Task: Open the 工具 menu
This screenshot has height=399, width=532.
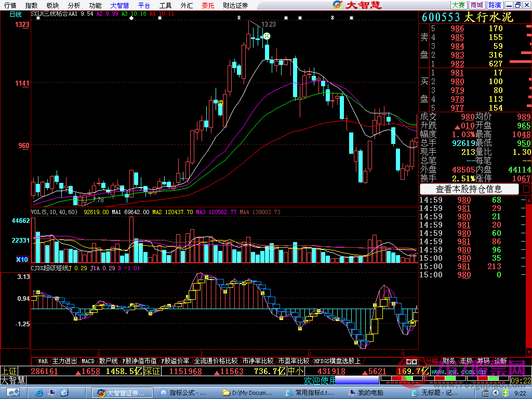Action: [166, 5]
